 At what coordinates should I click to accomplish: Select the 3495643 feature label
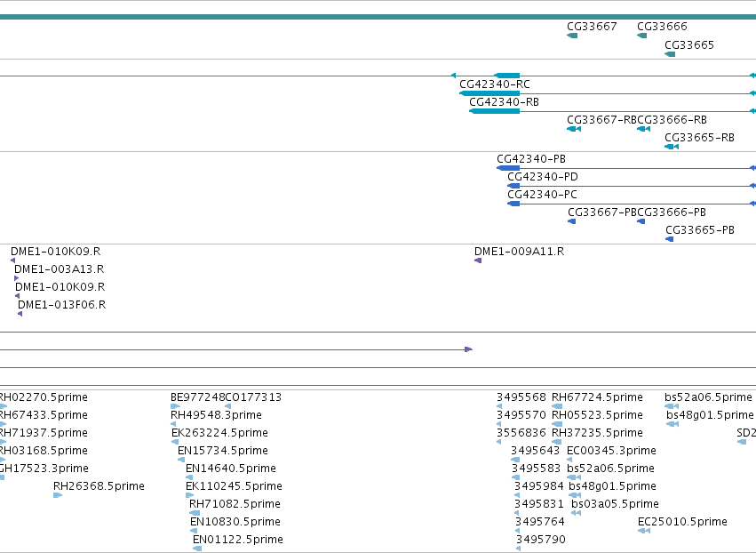pyautogui.click(x=535, y=451)
